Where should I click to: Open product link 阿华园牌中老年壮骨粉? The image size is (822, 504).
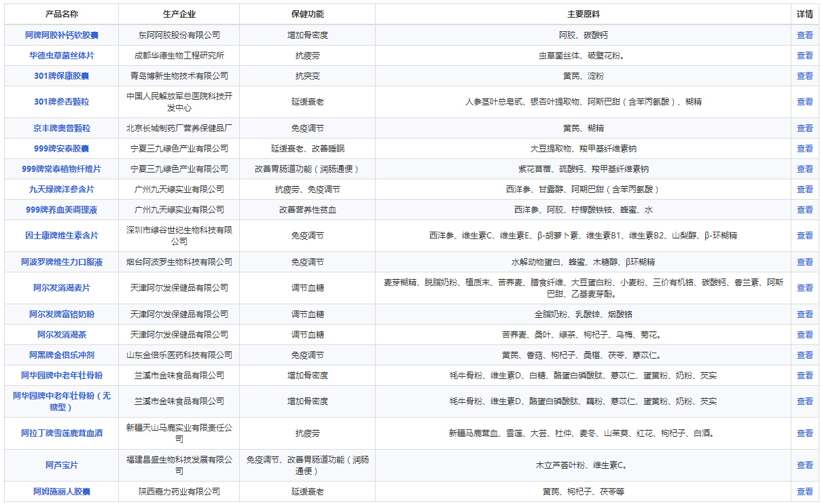click(62, 376)
